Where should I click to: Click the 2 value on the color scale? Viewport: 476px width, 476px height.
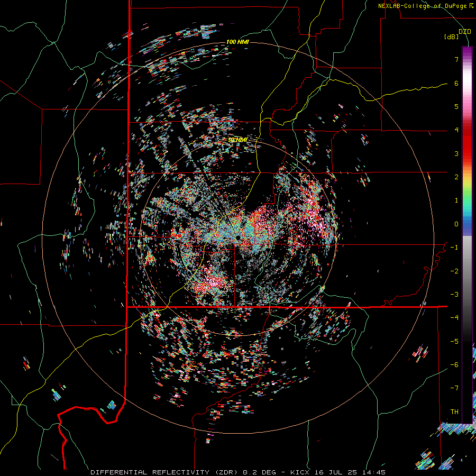[456, 177]
